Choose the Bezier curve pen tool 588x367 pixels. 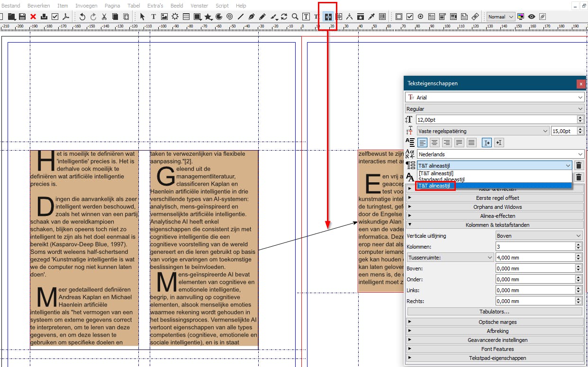[x=252, y=17]
